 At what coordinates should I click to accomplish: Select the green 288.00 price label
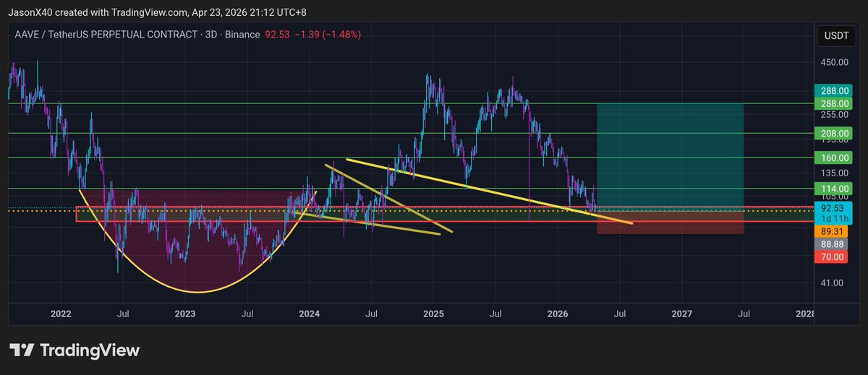[x=834, y=103]
